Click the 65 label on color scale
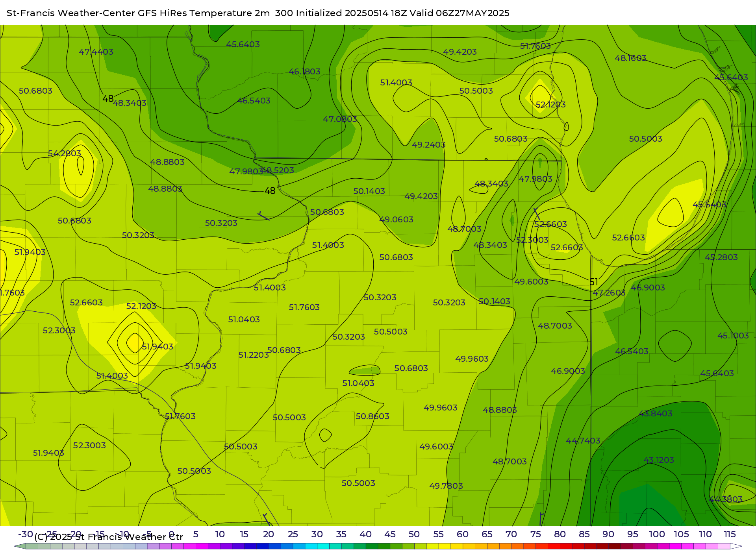756x551 pixels. [x=487, y=534]
